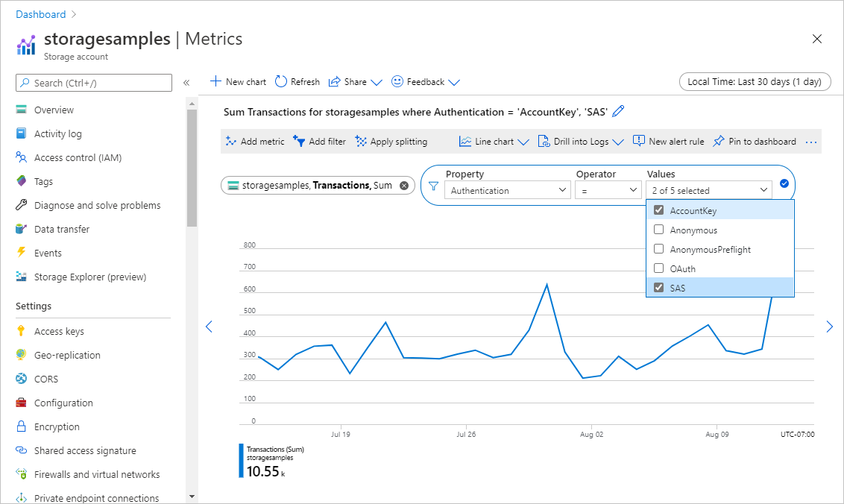Enable the OAuth checkbox
Screen dimensions: 844x504
point(658,268)
